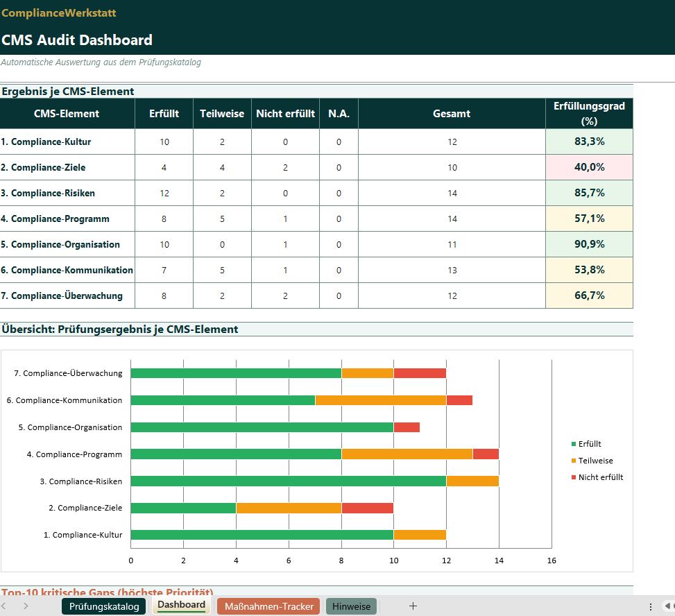675x616 pixels.
Task: Switch to the Prüfungskatalog sheet tab
Action: (x=102, y=605)
